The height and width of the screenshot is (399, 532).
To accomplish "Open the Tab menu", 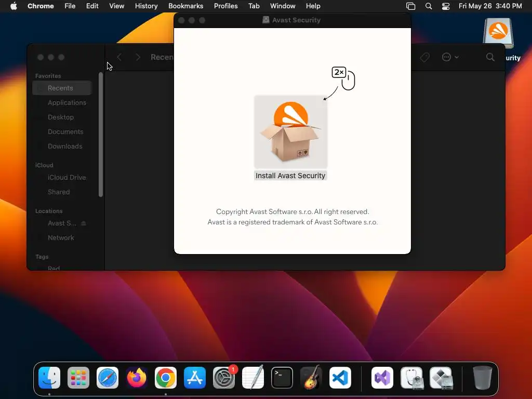I will pos(254,6).
